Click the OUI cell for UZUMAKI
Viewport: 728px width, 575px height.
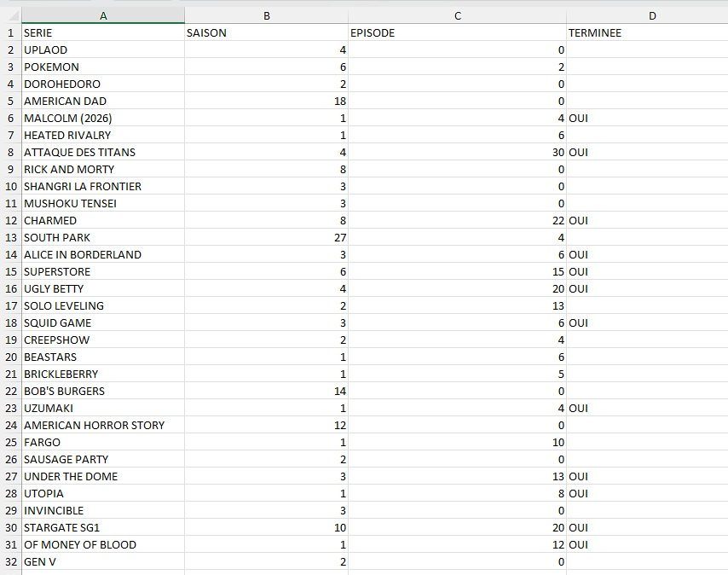(647, 409)
